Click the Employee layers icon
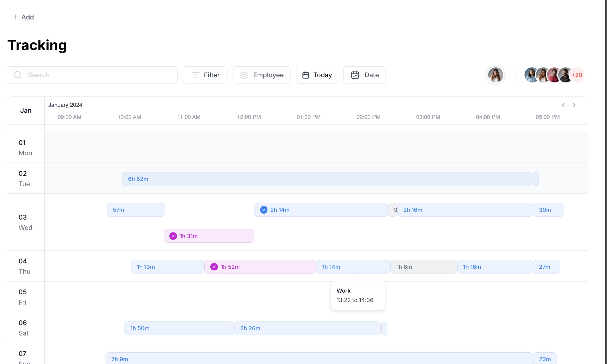This screenshot has width=607, height=364. (244, 75)
